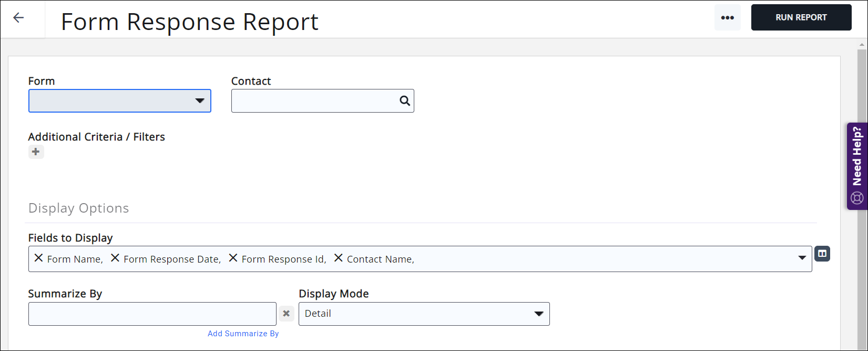This screenshot has width=868, height=351.
Task: Remove Form Name field tag
Action: pyautogui.click(x=38, y=258)
